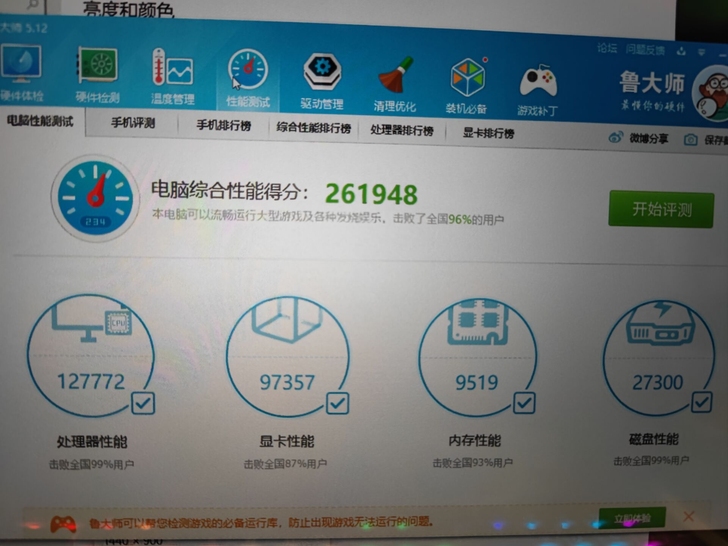Open 装机必备 cube icon
Viewport: 728px width, 546px height.
tap(468, 77)
